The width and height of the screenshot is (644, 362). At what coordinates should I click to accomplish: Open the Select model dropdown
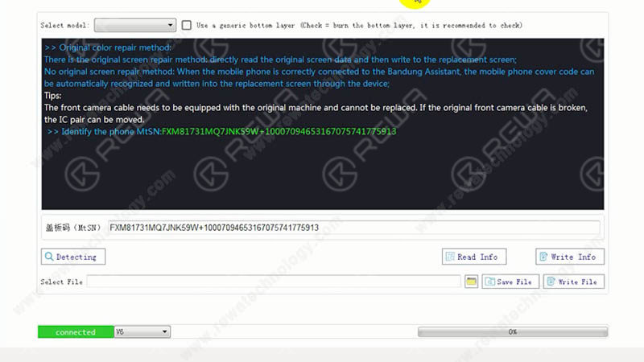click(x=135, y=26)
